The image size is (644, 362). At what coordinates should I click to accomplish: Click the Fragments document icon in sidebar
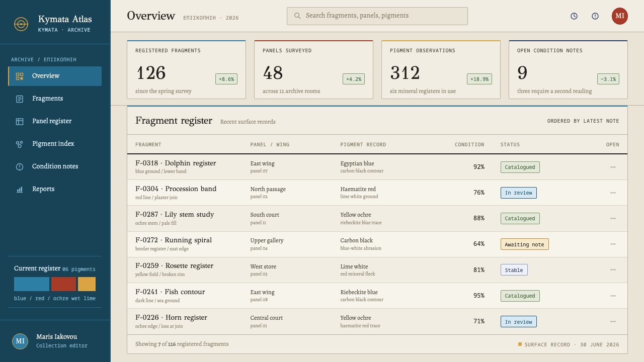point(20,99)
